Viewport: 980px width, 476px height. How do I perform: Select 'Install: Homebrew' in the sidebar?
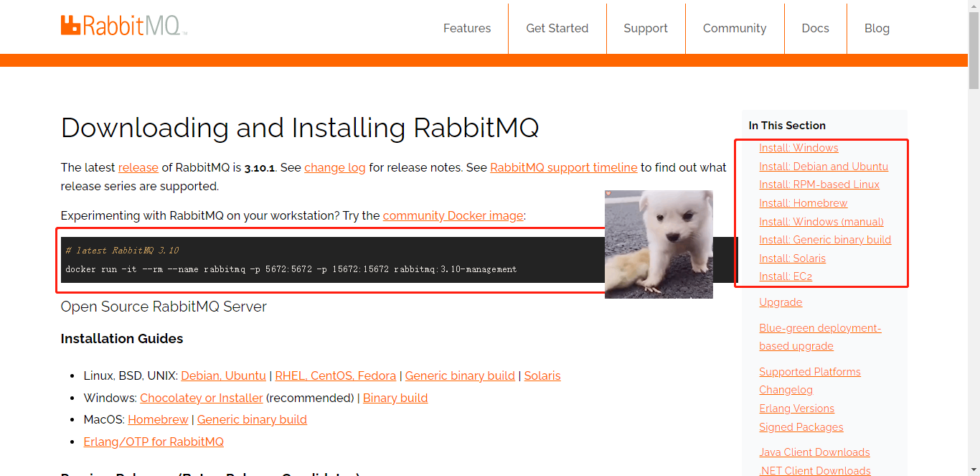804,203
